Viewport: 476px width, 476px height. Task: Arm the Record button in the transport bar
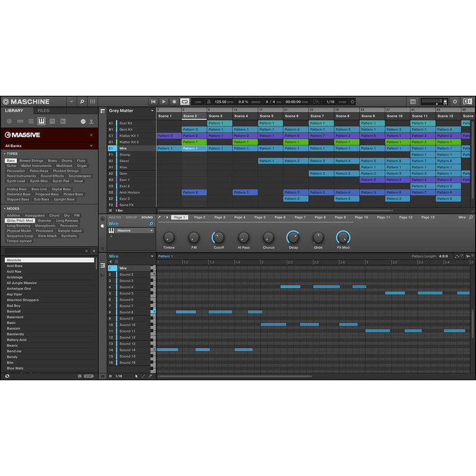coord(174,101)
